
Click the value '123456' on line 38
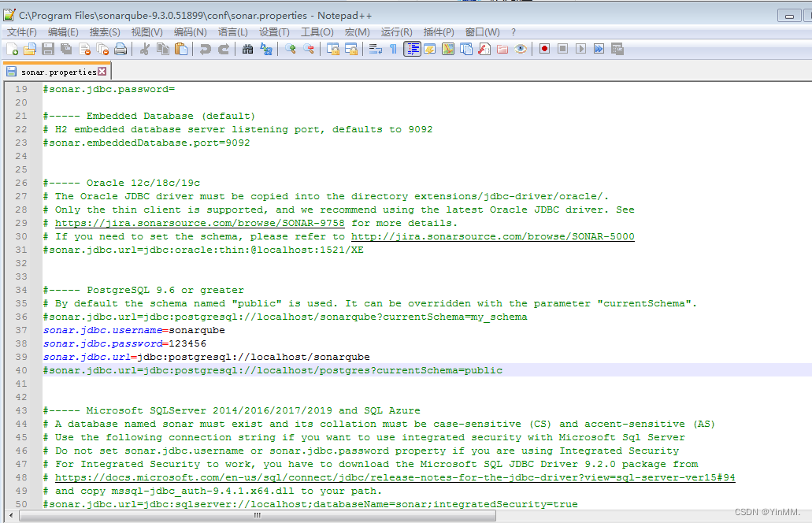coord(187,344)
